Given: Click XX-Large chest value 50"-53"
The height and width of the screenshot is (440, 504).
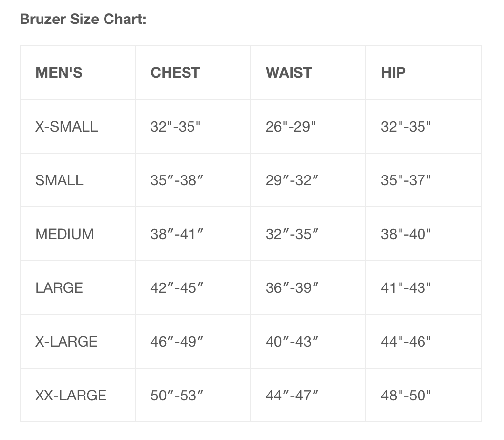Looking at the screenshot, I should [177, 396].
